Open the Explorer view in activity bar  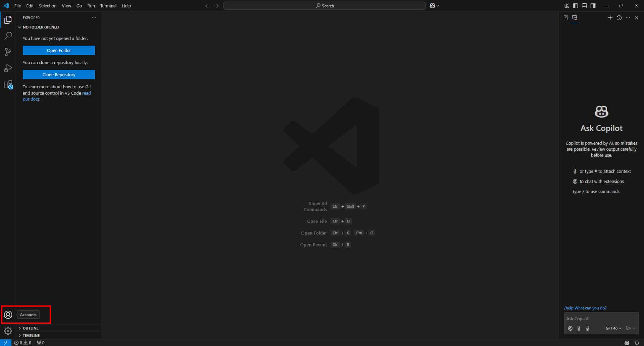click(8, 20)
